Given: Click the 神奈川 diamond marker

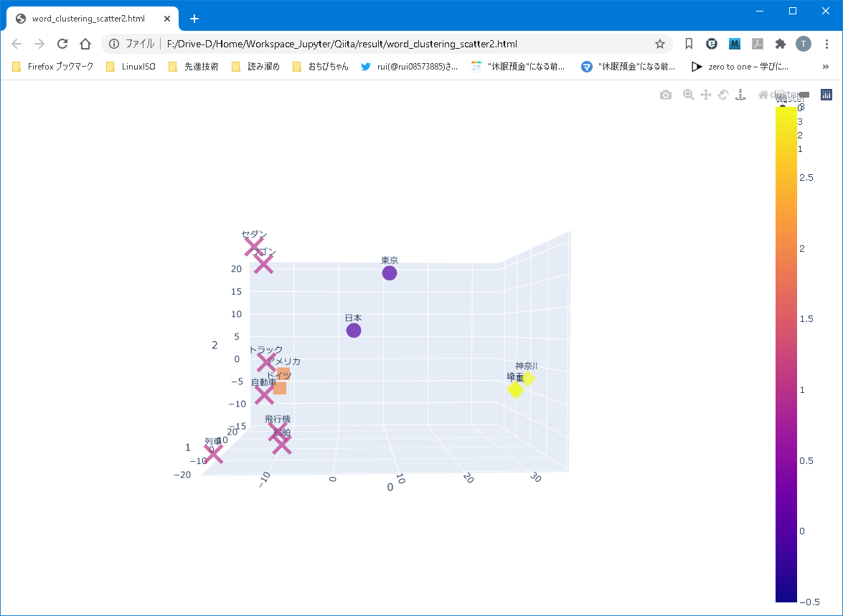Looking at the screenshot, I should click(x=529, y=379).
